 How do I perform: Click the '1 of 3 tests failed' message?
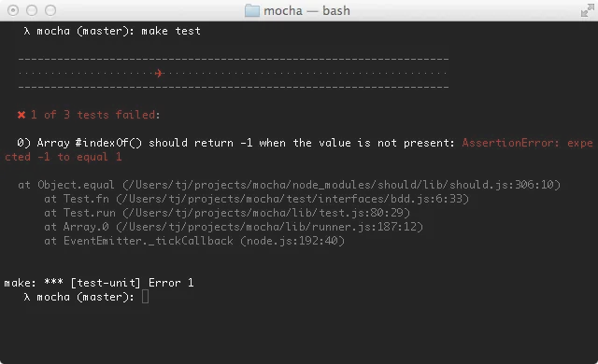point(95,115)
